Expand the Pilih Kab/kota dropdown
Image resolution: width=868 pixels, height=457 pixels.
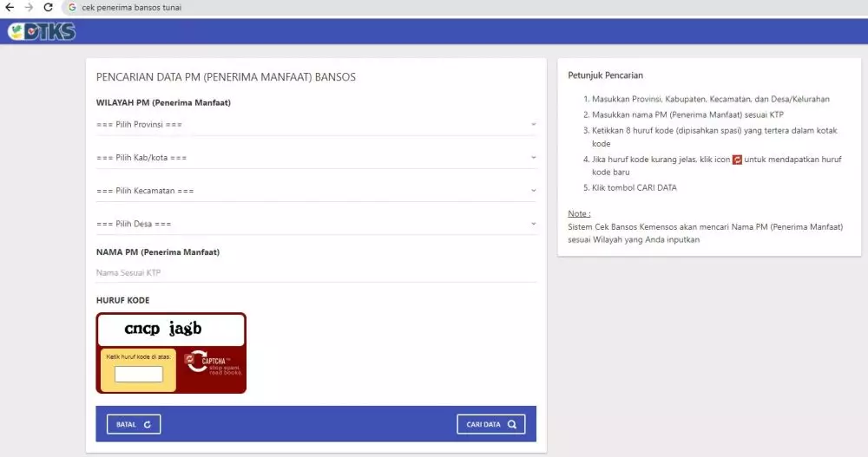coord(316,158)
